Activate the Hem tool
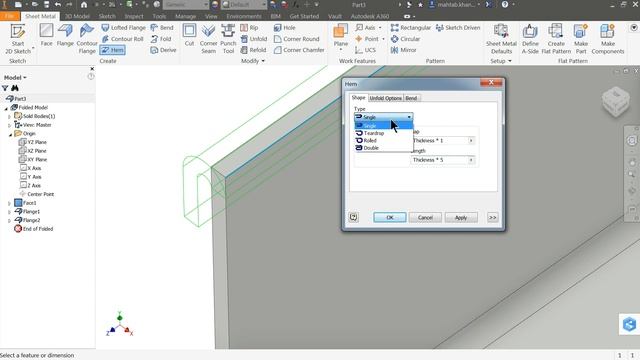 [x=112, y=50]
